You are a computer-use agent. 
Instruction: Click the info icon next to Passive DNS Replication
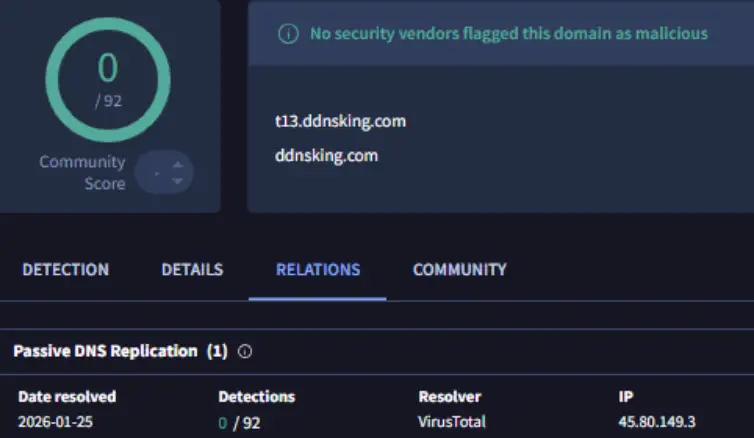click(x=245, y=352)
